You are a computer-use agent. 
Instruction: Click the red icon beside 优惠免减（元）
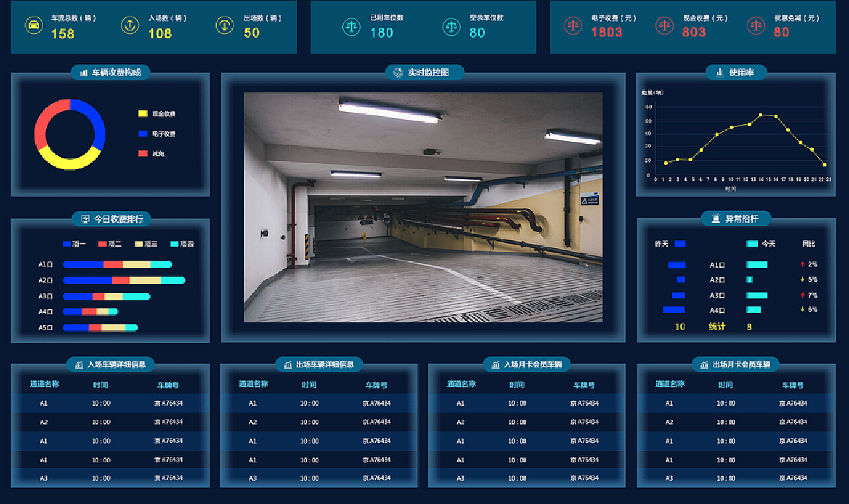coord(755,26)
